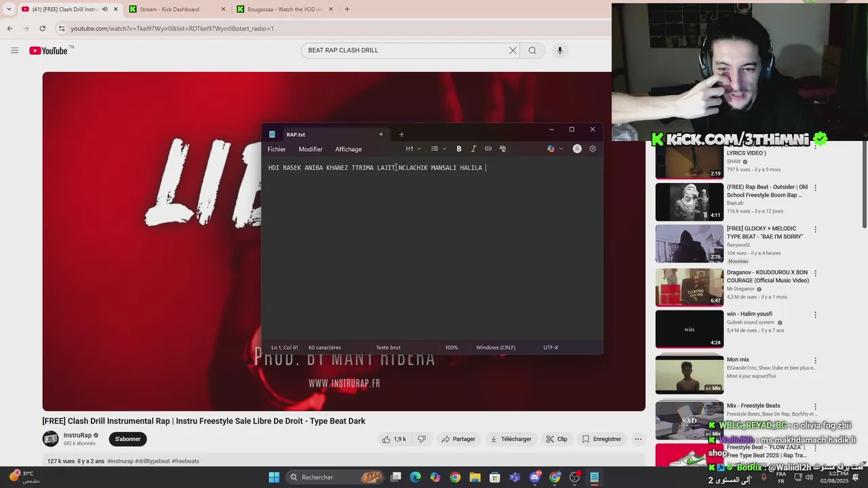868x488 pixels.
Task: Click the browser address bar URL
Action: click(172, 28)
